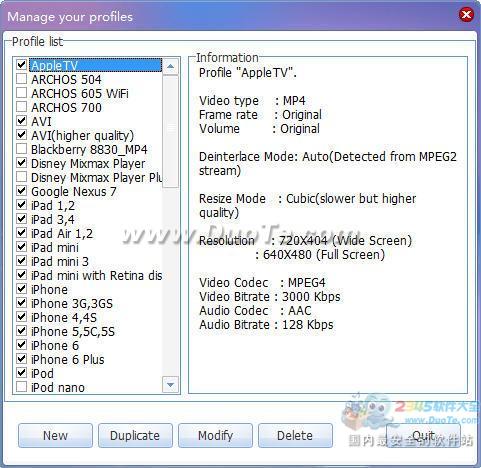Toggle the iPhone 5,5C,5S checkbox
Screen dimensions: 481x468
tap(21, 331)
